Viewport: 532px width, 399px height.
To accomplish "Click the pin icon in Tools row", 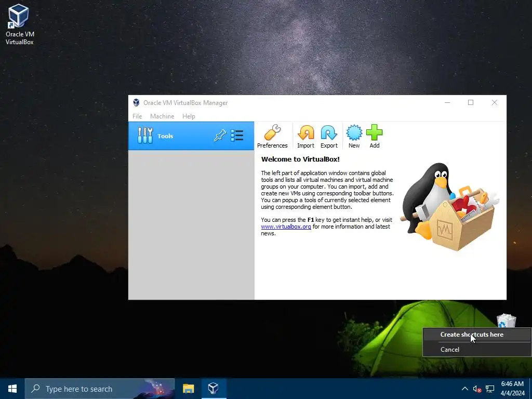I will pyautogui.click(x=220, y=136).
